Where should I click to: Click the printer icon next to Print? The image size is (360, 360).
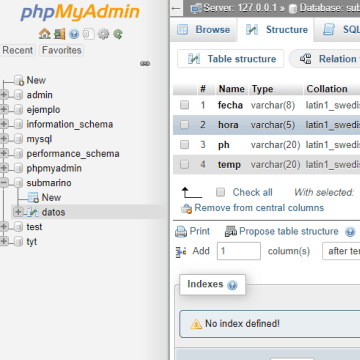tap(181, 231)
